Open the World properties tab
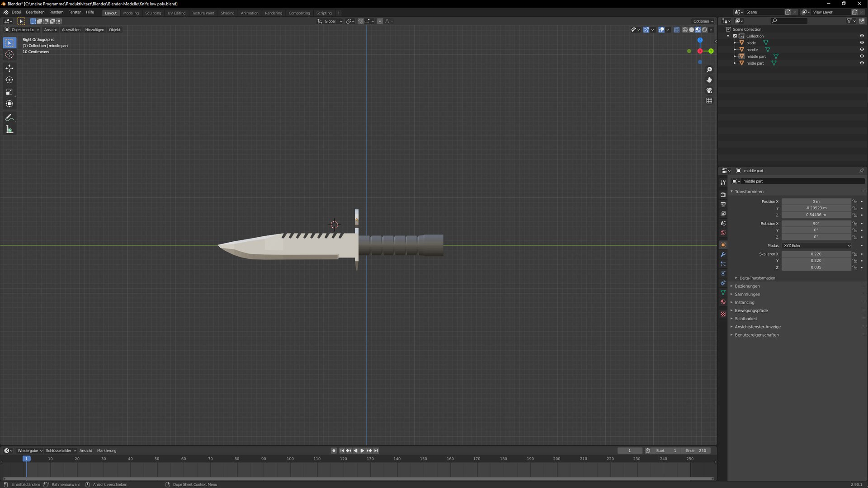The image size is (868, 488). 723,233
